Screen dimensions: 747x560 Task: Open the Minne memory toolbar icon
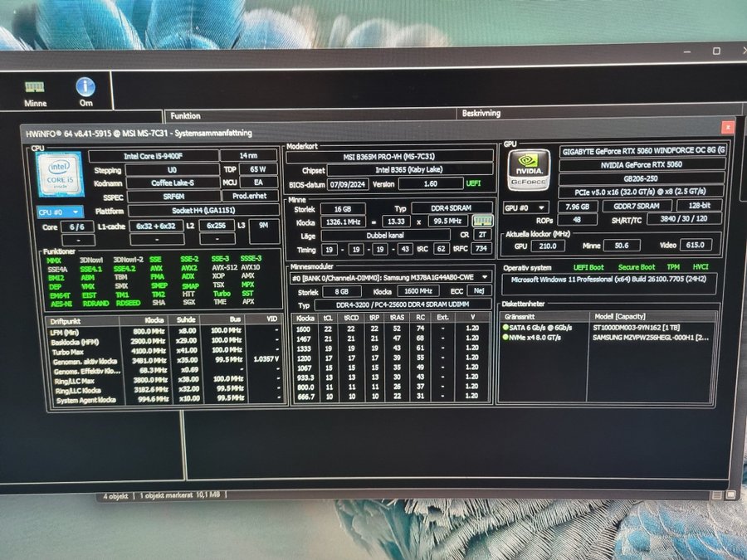pos(34,88)
